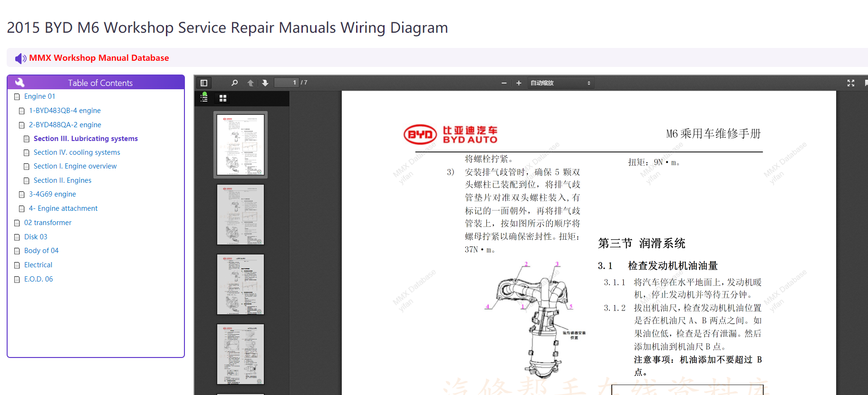
Task: Select the page 4 thumbnail
Action: (241, 354)
